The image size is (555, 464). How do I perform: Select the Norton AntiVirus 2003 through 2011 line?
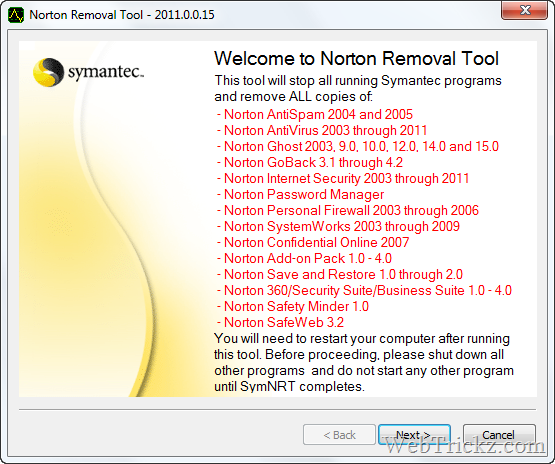[x=322, y=130]
